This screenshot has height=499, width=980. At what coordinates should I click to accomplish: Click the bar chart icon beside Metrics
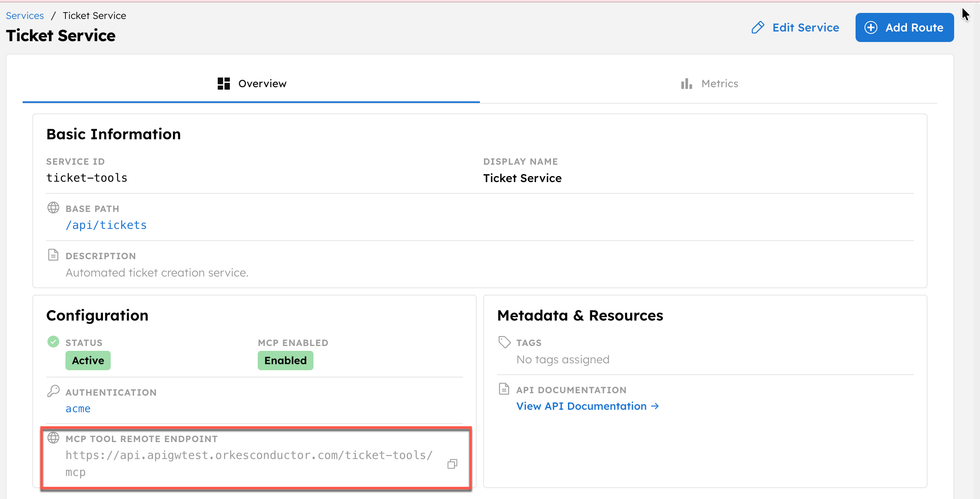tap(687, 84)
